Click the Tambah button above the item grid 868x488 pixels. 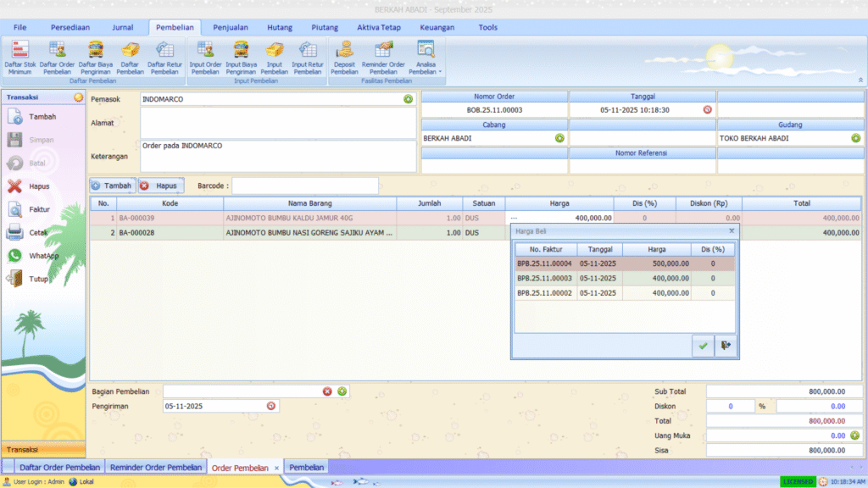(x=112, y=186)
